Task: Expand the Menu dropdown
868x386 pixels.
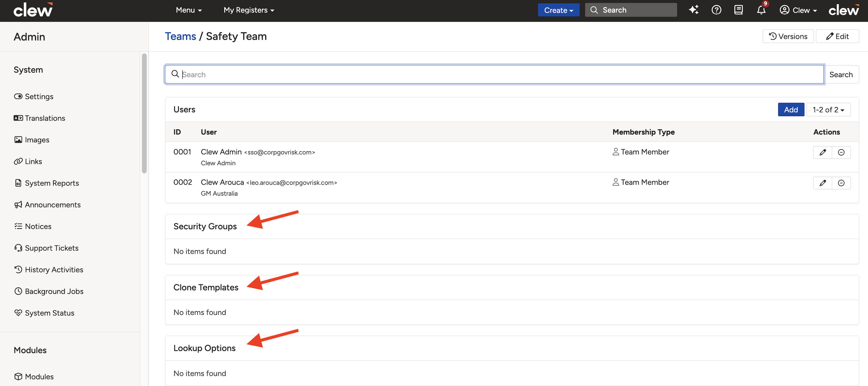Action: 189,10
